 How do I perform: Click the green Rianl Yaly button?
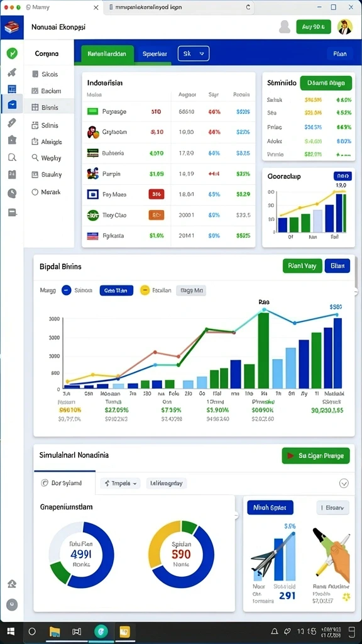tap(302, 266)
